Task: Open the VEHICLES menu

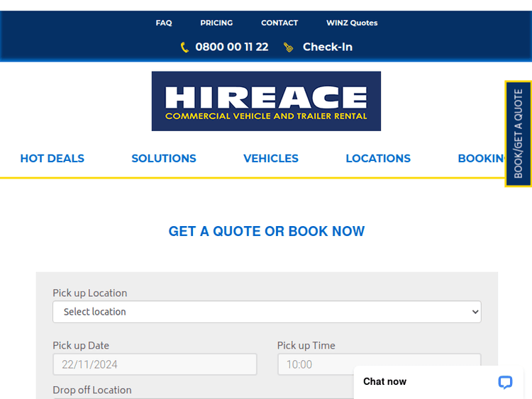Action: (271, 158)
